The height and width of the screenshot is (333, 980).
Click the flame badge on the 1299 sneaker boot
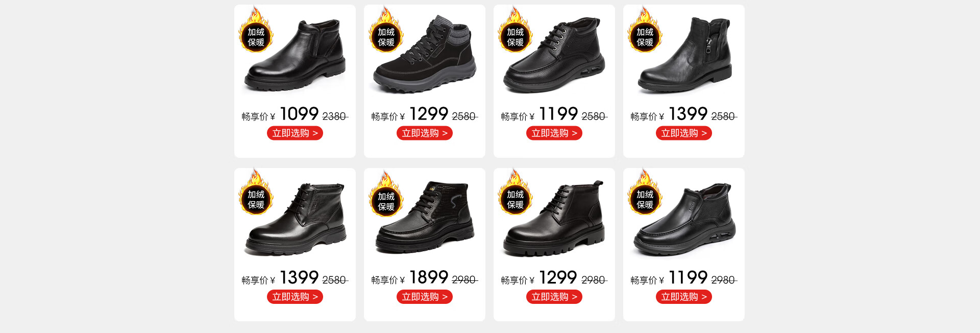point(386,31)
